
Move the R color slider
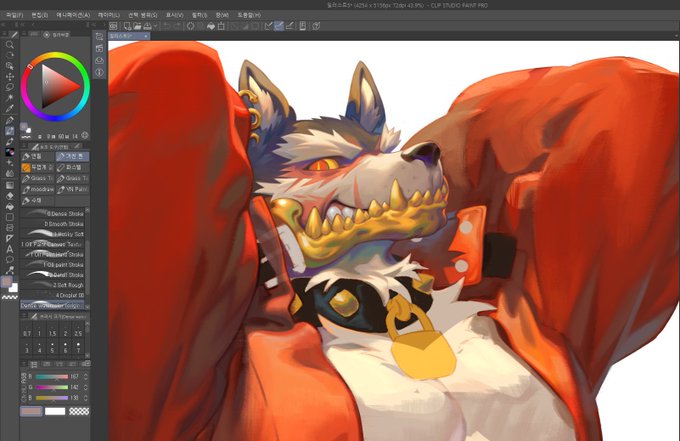[52, 376]
